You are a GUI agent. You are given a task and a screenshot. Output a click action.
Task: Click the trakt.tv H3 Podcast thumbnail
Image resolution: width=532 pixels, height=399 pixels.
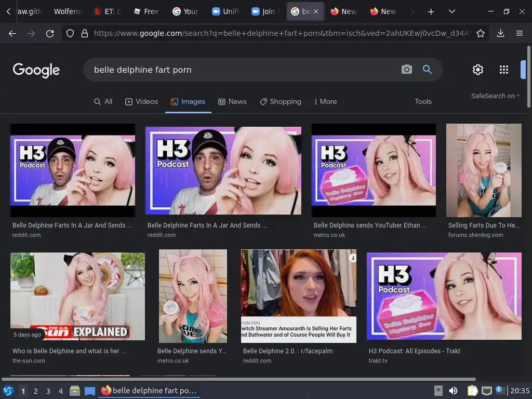444,296
